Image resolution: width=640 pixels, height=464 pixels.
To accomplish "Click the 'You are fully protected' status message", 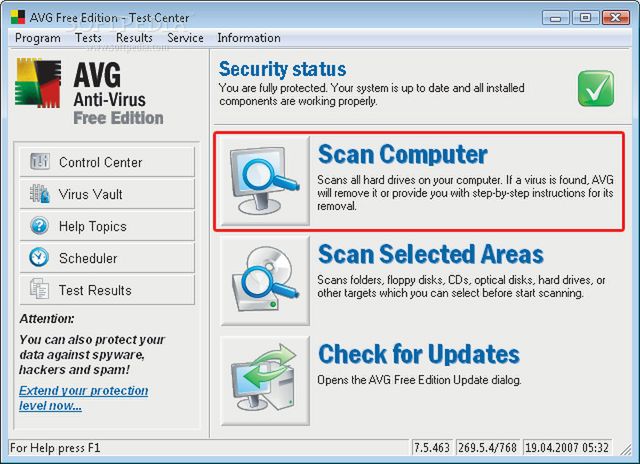I will coord(371,94).
